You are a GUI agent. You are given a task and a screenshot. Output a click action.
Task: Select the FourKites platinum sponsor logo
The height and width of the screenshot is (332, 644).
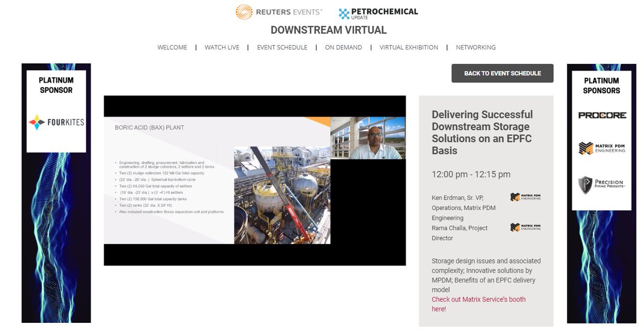point(55,122)
